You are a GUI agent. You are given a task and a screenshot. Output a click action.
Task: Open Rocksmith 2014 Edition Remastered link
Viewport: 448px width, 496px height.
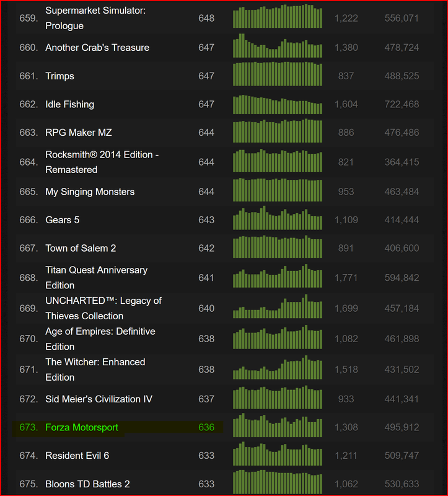coord(102,162)
